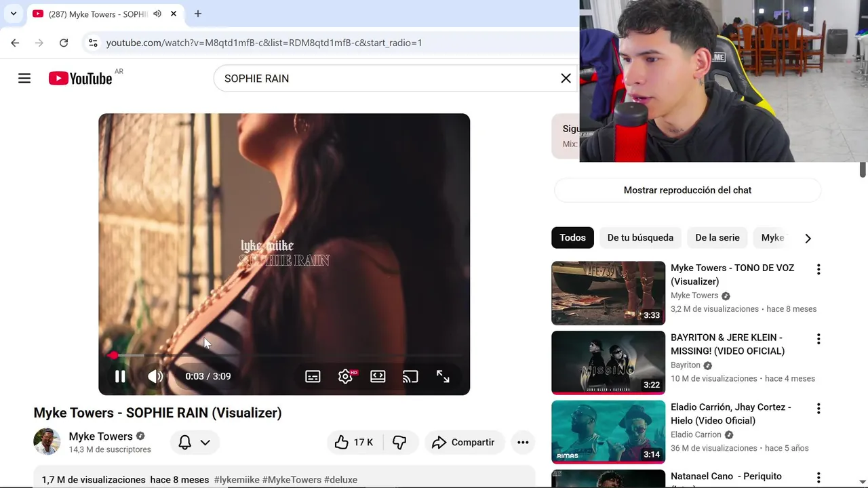The image size is (868, 488).
Task: Open Bayriton channel name link
Action: point(686,365)
